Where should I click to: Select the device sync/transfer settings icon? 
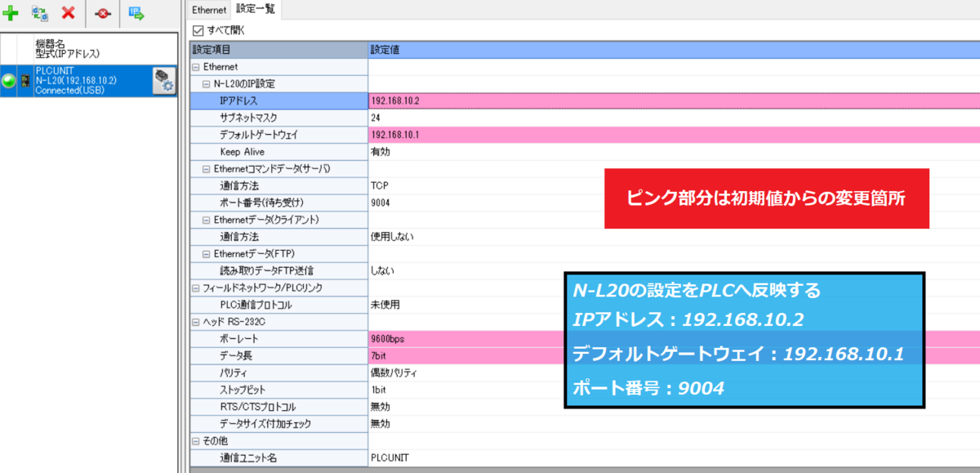[38, 13]
